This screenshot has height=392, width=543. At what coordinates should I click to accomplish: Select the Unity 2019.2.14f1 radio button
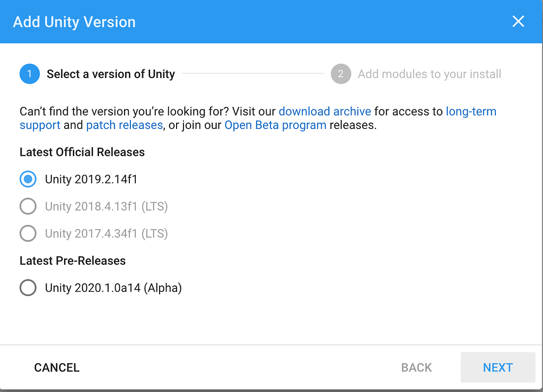[28, 179]
